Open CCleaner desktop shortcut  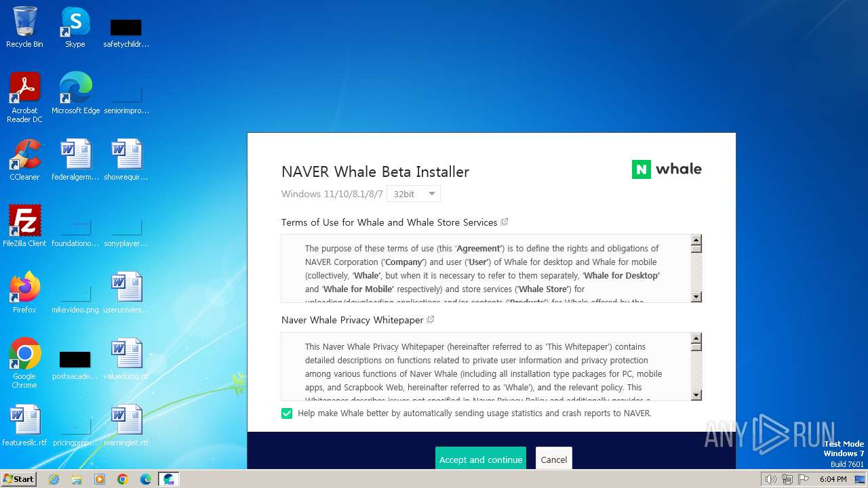[x=24, y=160]
